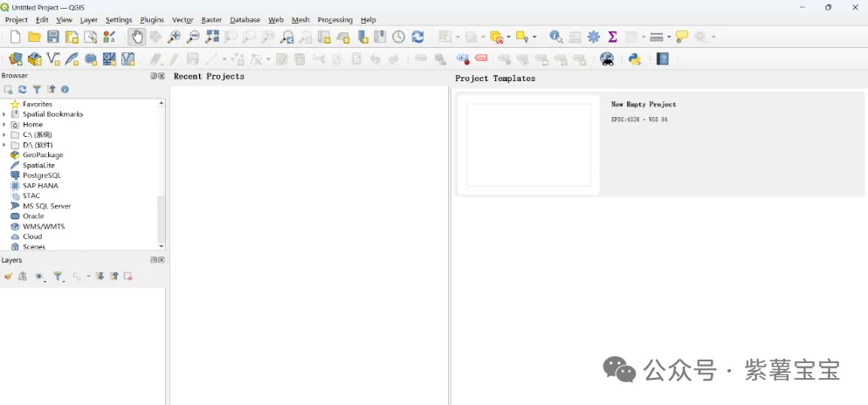Click the Zoom In magnifier tool
Image resolution: width=868 pixels, height=405 pixels.
pos(174,37)
